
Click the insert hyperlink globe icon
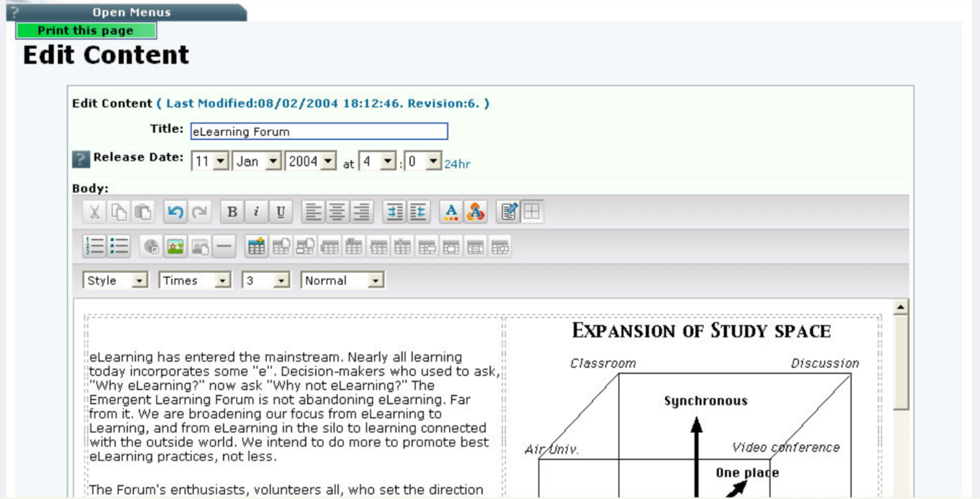click(151, 247)
